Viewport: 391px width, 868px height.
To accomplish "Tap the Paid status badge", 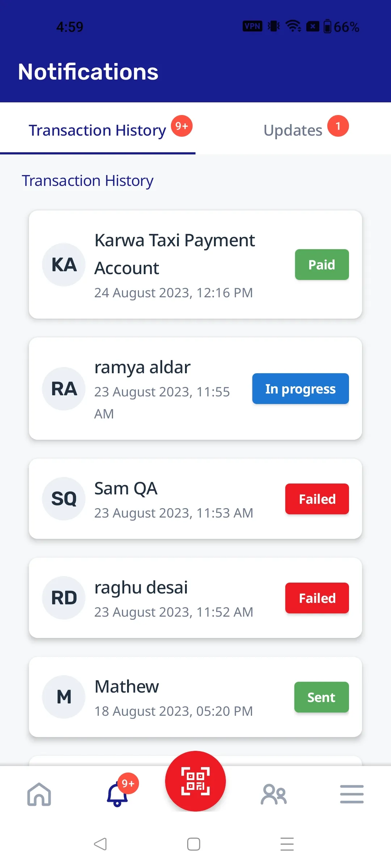I will [x=322, y=265].
